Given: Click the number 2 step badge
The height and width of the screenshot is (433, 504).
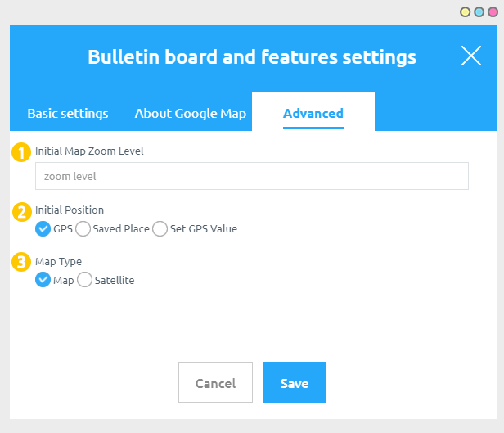Looking at the screenshot, I should pos(22,211).
